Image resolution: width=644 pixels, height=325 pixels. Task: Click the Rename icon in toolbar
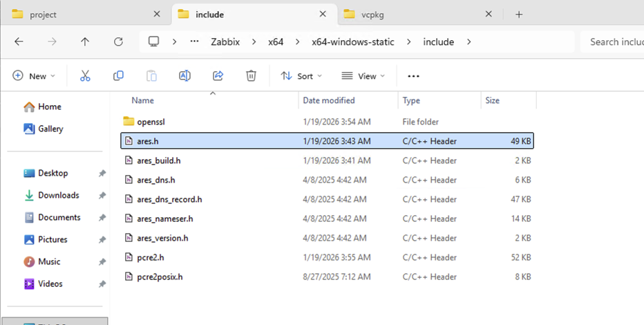(184, 76)
